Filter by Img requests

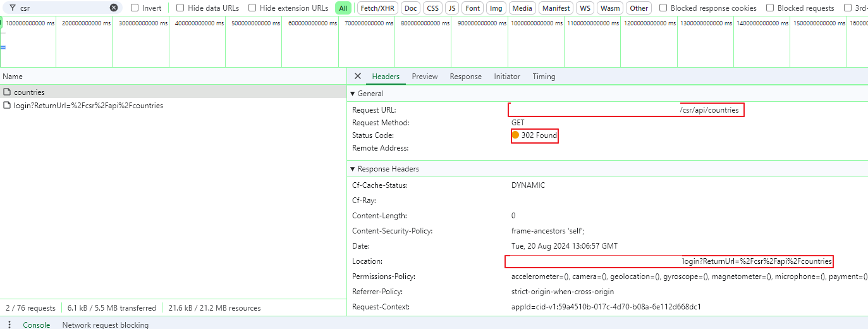pyautogui.click(x=496, y=8)
